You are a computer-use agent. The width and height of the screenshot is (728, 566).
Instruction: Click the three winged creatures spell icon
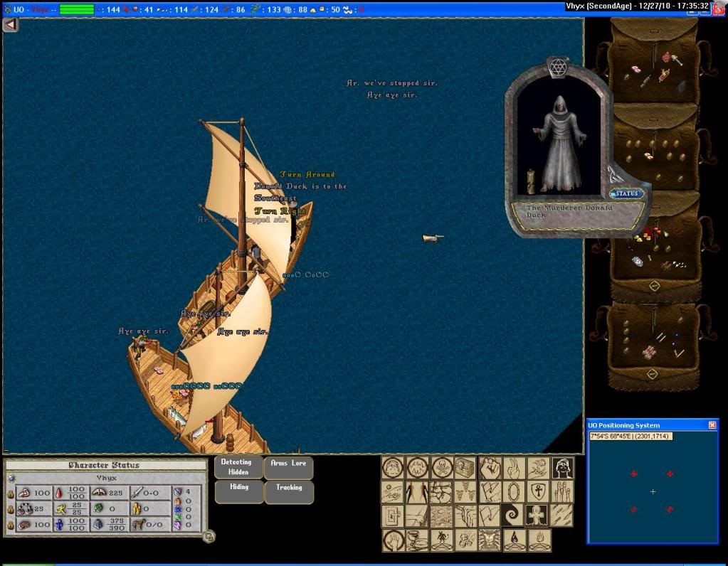click(x=465, y=491)
